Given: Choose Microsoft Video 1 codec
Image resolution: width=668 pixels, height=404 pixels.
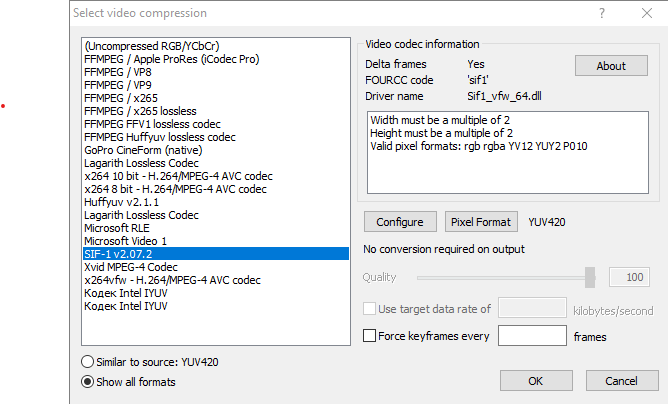Looking at the screenshot, I should pos(125,241).
